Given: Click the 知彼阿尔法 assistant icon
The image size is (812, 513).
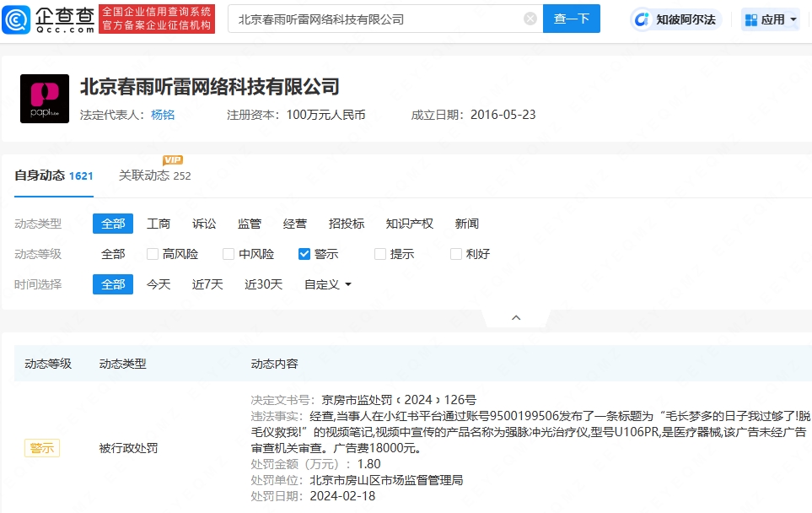Looking at the screenshot, I should tap(643, 19).
